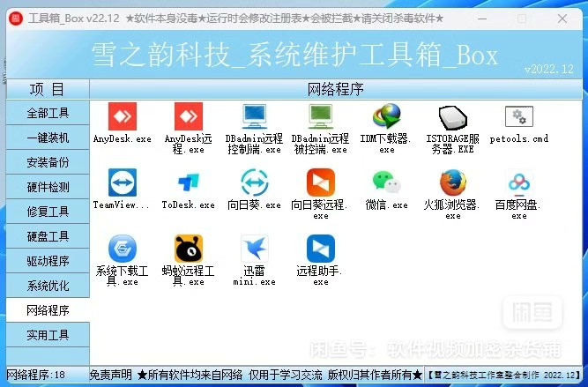Click the 远程助手.exe blue icon
Screen dimensions: 588x387
click(x=321, y=249)
